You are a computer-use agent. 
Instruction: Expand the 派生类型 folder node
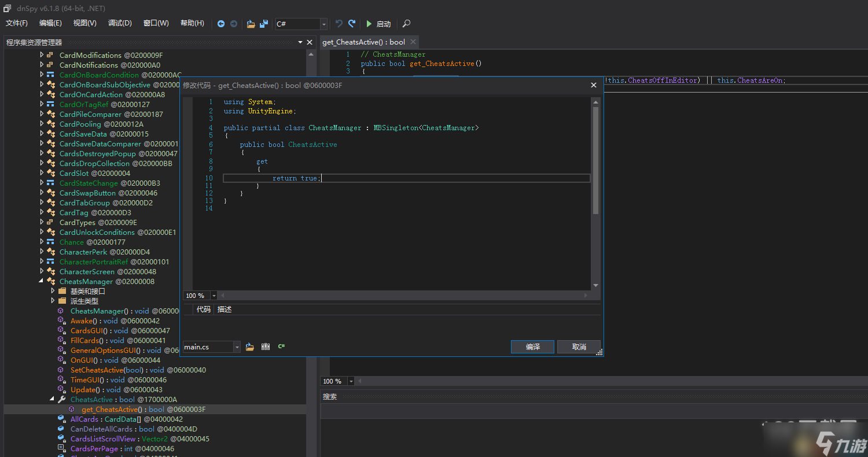tap(53, 301)
